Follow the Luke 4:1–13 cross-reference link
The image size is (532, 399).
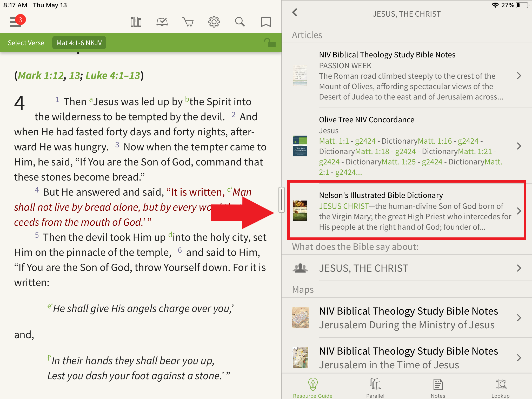113,76
